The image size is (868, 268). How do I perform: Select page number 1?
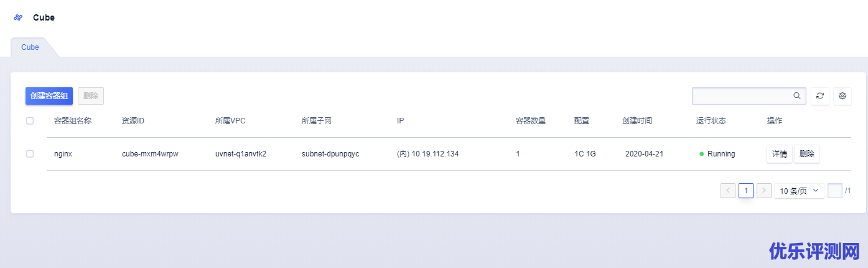click(x=746, y=191)
